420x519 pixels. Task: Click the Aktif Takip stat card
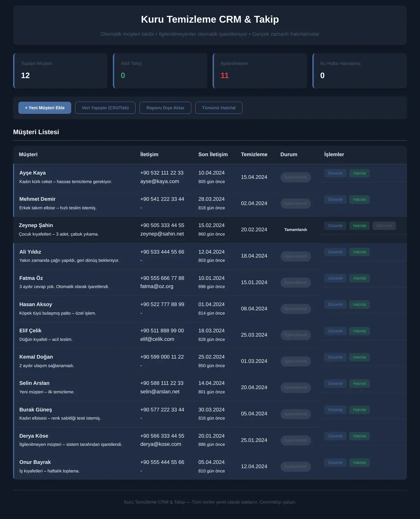(160, 71)
